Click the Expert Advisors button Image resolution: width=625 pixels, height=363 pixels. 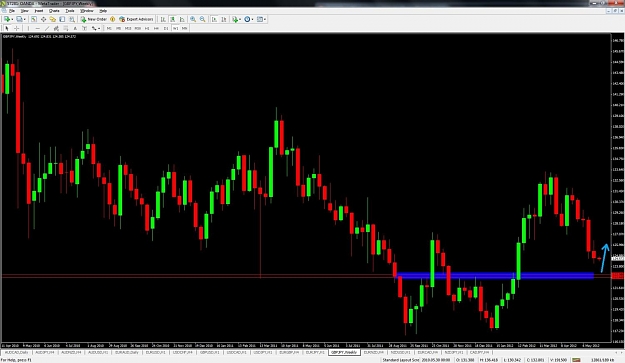136,19
